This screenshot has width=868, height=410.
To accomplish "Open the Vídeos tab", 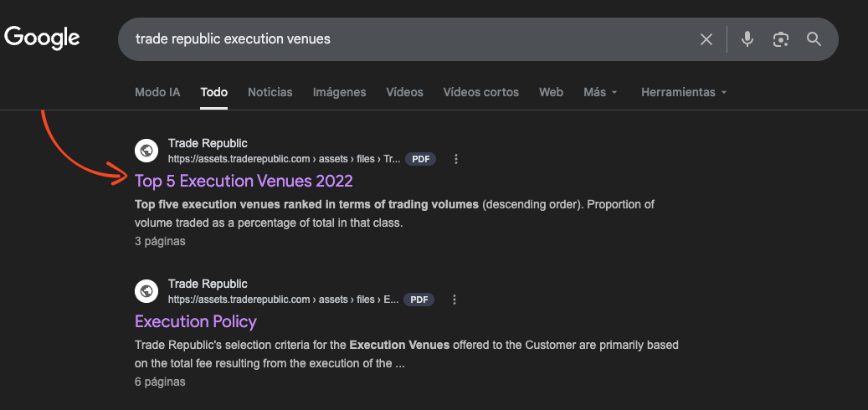I will (404, 92).
